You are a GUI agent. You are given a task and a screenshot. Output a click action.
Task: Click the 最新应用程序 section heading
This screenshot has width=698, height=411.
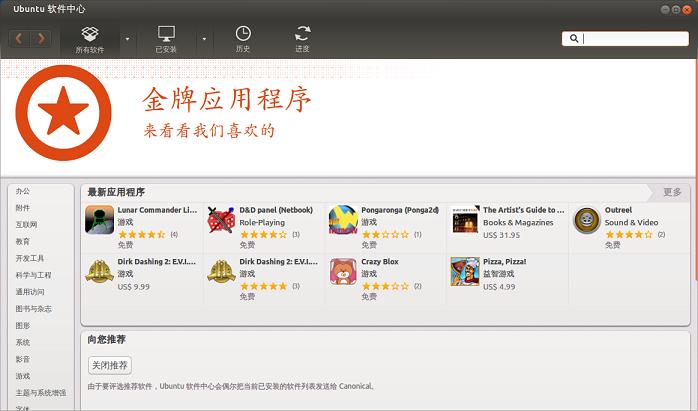coord(116,192)
